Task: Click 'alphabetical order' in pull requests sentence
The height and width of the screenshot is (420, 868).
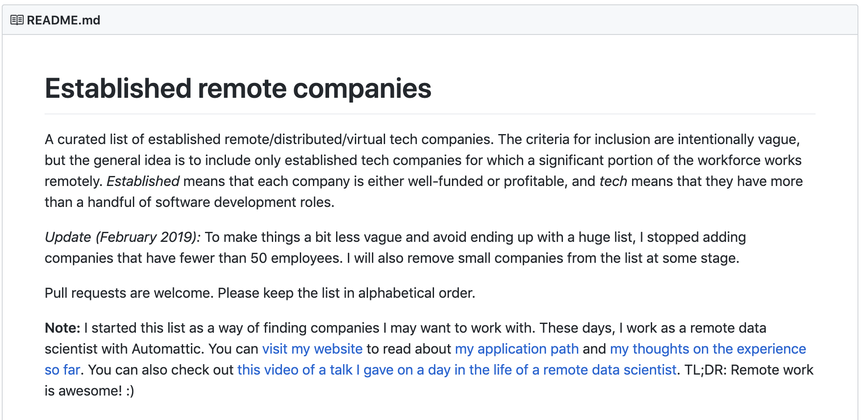Action: click(416, 293)
